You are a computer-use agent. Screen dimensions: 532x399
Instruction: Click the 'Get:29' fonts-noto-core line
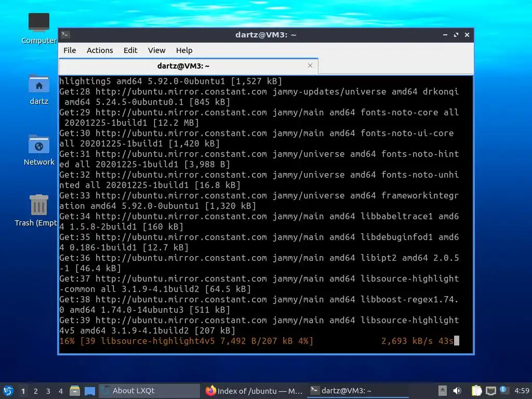[259, 117]
